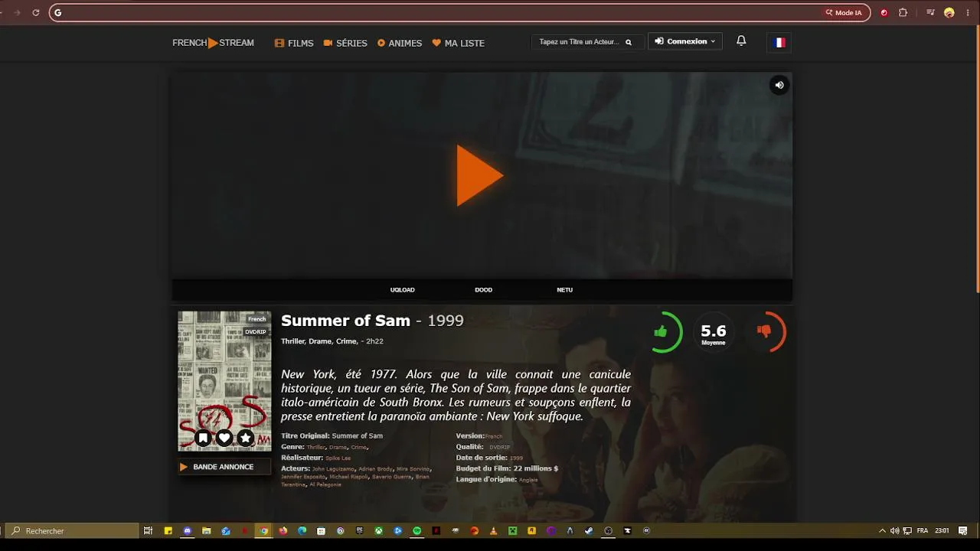Select the NETU player source

pos(564,290)
